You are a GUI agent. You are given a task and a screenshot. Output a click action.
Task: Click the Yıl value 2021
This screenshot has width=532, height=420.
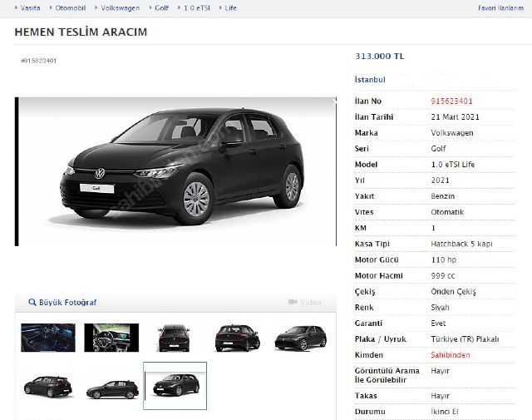click(440, 180)
